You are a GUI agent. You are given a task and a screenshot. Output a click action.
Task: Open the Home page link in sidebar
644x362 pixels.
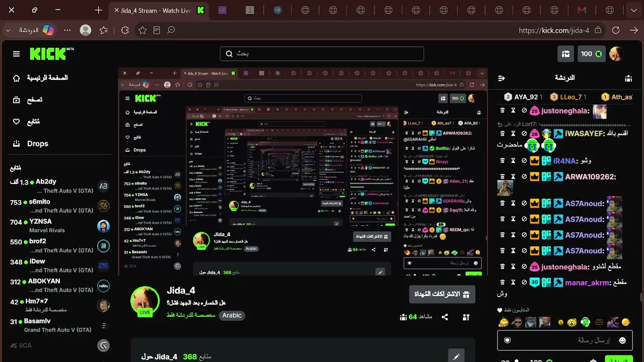[40, 78]
